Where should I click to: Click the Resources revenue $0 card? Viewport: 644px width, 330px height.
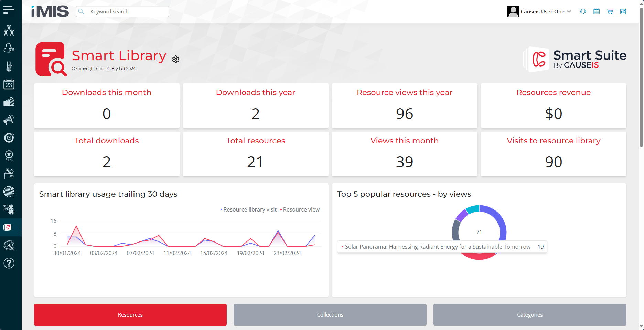pos(554,106)
